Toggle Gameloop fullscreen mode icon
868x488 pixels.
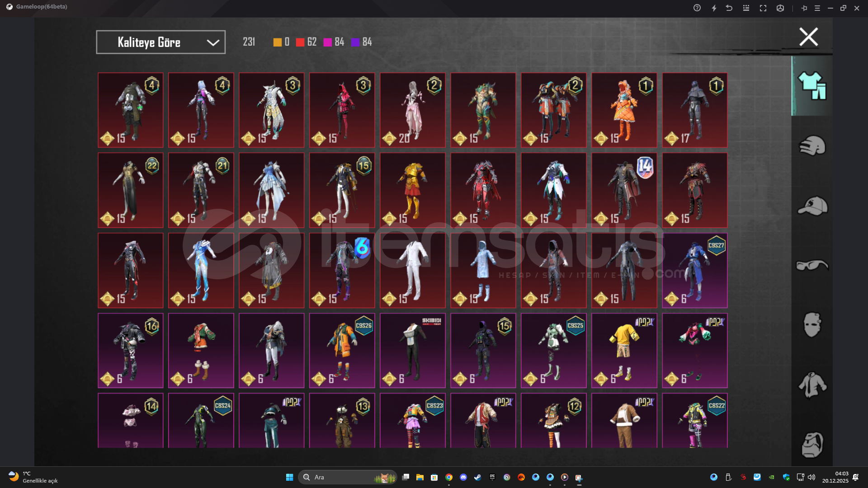(x=763, y=8)
